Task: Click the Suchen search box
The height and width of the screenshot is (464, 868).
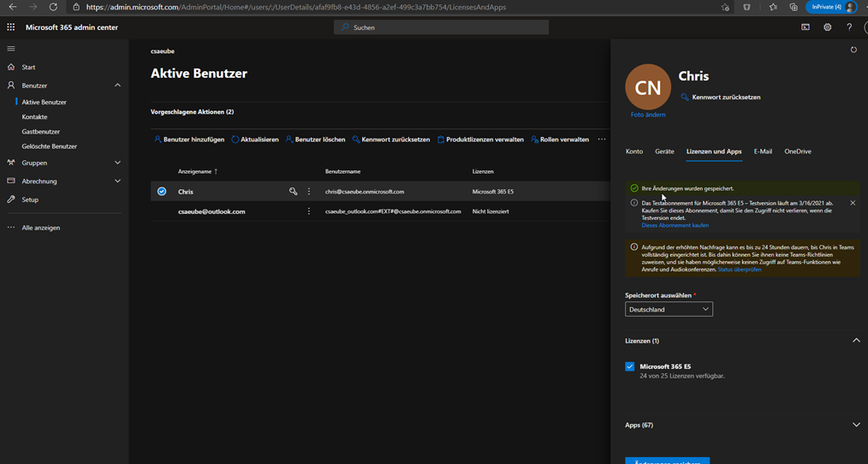Action: pyautogui.click(x=441, y=27)
